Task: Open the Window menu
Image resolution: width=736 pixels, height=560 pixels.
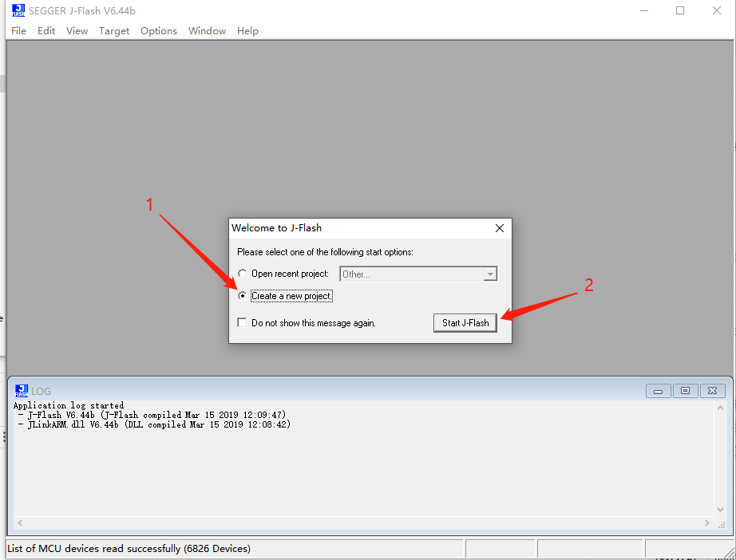Action: pos(207,31)
